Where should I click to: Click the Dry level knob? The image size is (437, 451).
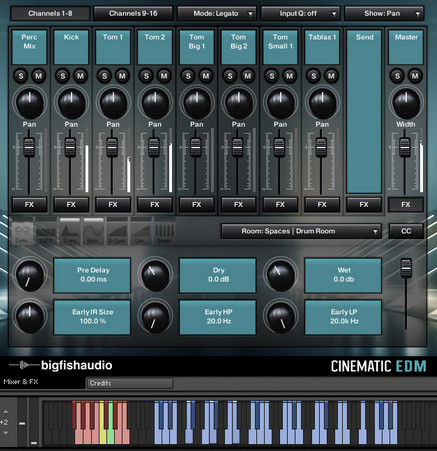155,275
